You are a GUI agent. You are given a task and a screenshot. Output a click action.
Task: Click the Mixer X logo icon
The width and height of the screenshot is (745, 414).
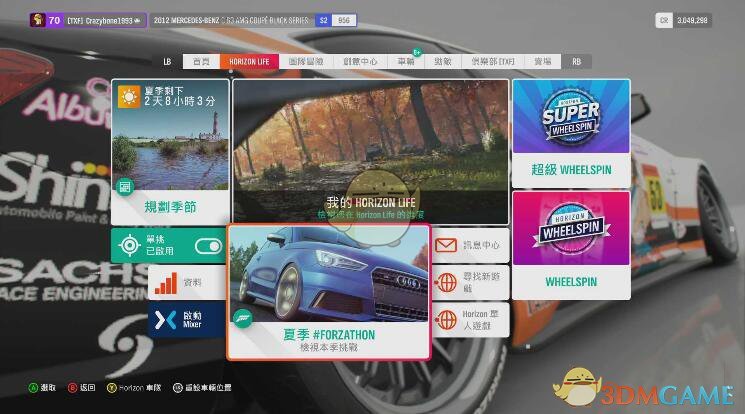coord(165,320)
